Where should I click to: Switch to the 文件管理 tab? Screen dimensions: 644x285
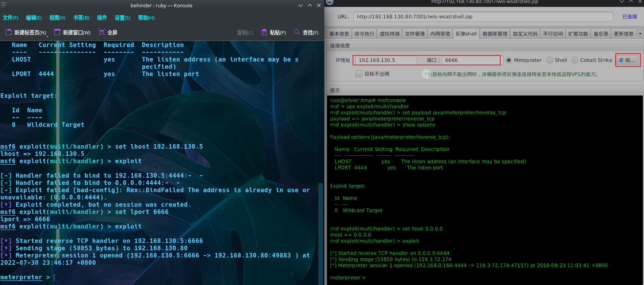[x=415, y=34]
